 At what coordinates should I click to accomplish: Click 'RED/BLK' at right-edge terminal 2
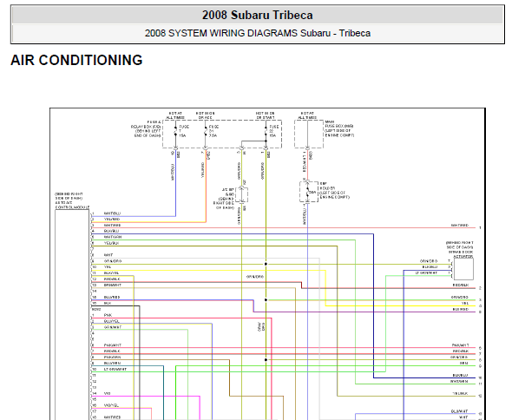pos(461,285)
